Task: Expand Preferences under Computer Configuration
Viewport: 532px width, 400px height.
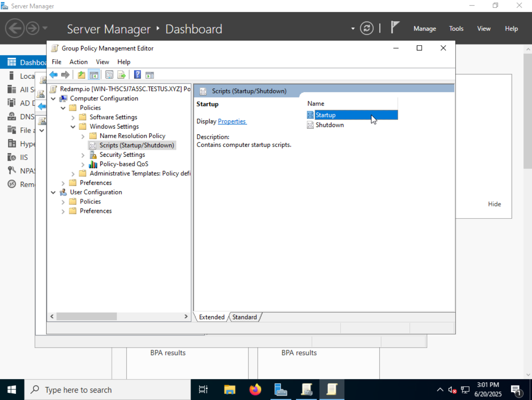Action: tap(63, 183)
